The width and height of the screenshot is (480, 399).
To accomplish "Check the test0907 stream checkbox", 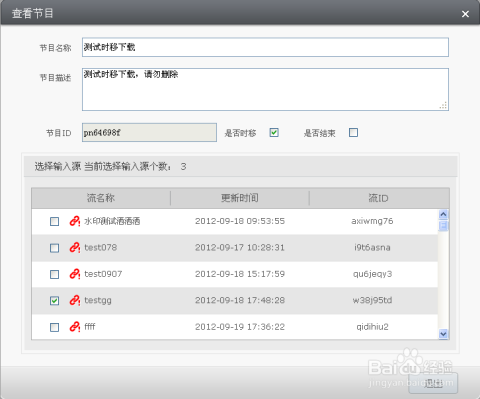I will click(x=54, y=274).
